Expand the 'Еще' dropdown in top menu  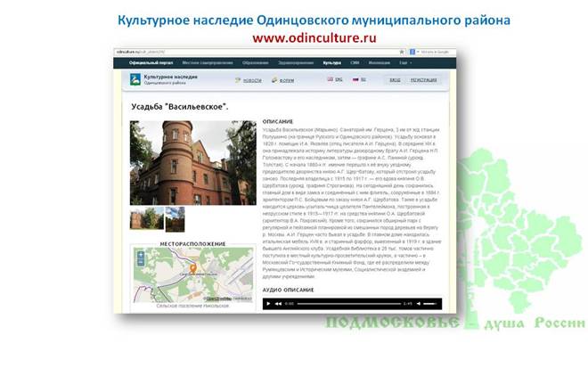tap(405, 62)
